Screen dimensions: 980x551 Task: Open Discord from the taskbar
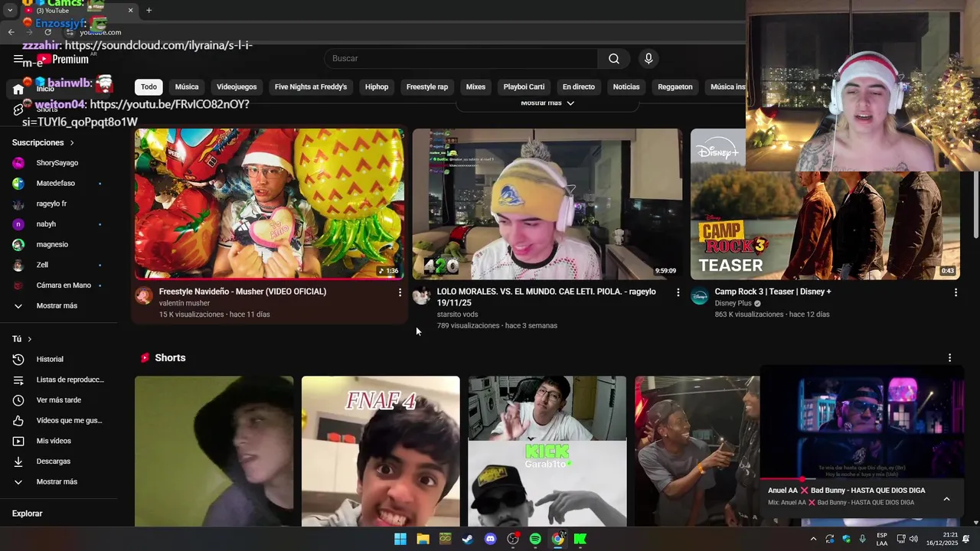pyautogui.click(x=491, y=540)
